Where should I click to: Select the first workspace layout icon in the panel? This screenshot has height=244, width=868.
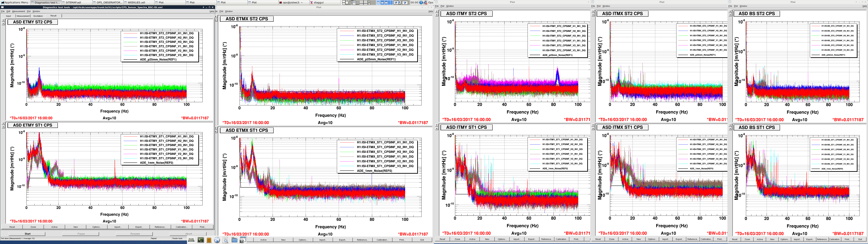[x=346, y=2]
